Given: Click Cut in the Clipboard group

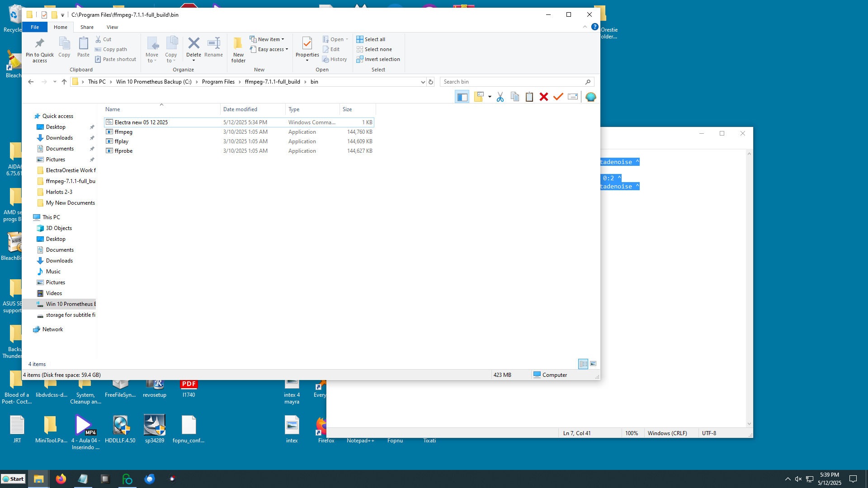Looking at the screenshot, I should click(x=103, y=39).
